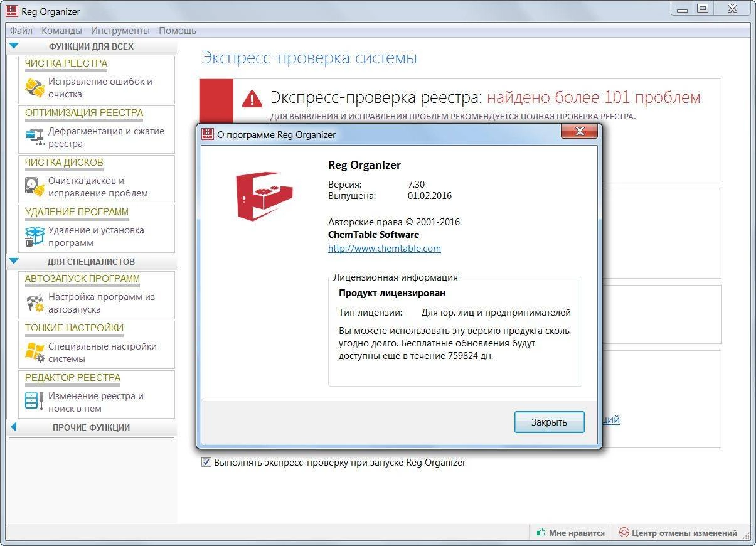Image resolution: width=756 pixels, height=546 pixels.
Task: Click version value 7.30
Action: pyautogui.click(x=416, y=185)
